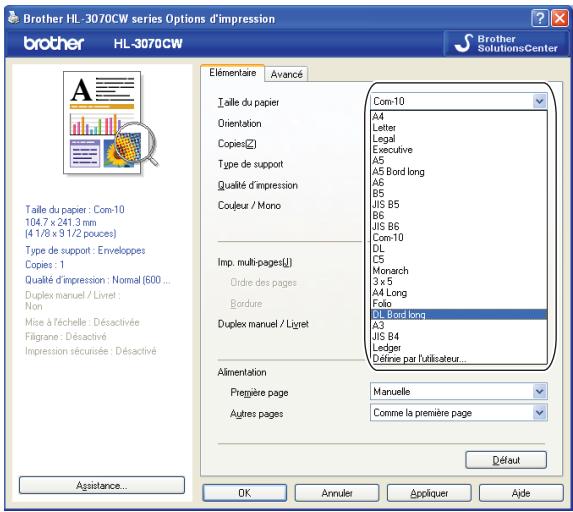The width and height of the screenshot is (573, 512).
Task: Select A4 paper size
Action: (x=459, y=117)
